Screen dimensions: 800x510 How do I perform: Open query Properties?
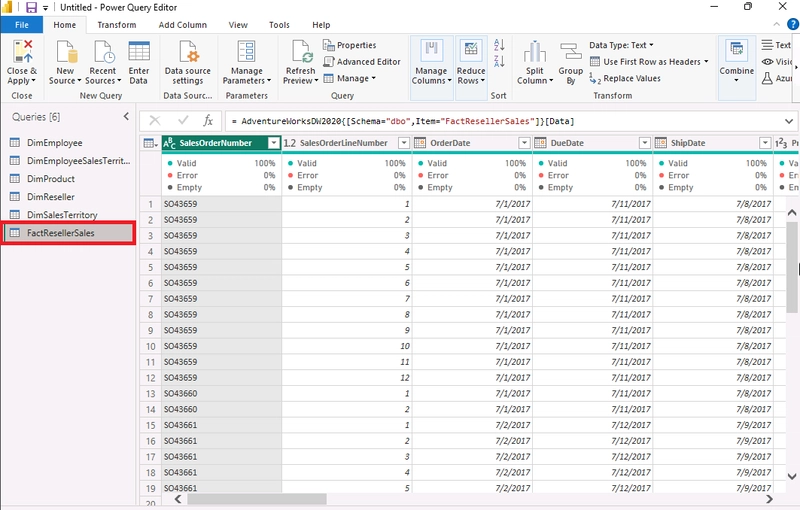coord(350,45)
